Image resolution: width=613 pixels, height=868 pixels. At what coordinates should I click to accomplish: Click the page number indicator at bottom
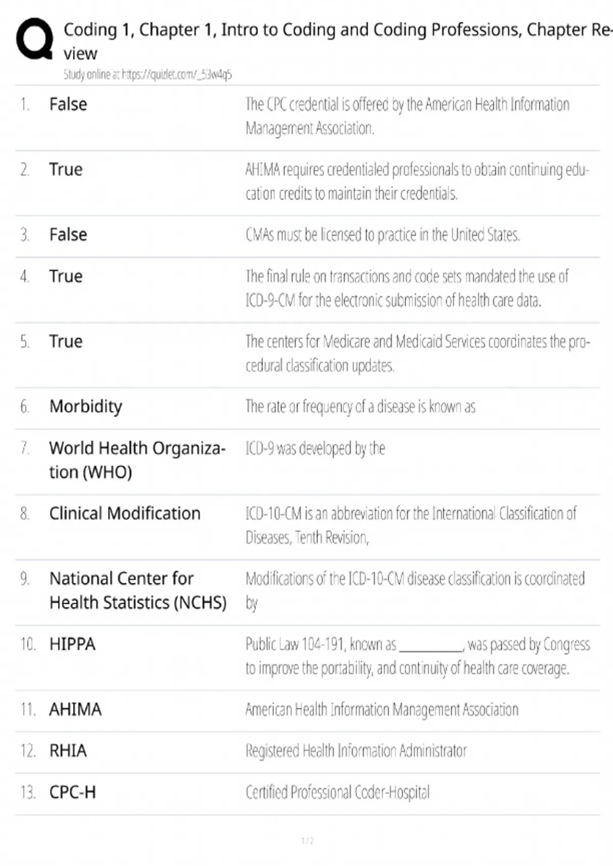307,841
